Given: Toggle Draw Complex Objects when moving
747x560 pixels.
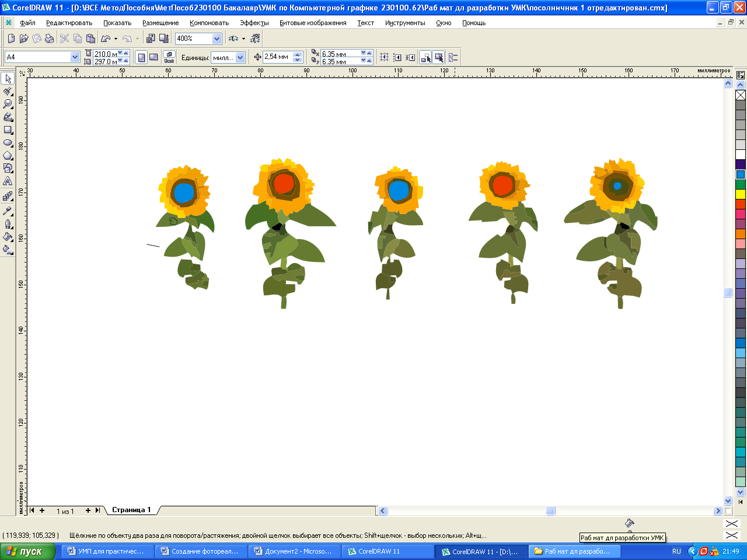Looking at the screenshot, I should pyautogui.click(x=425, y=57).
